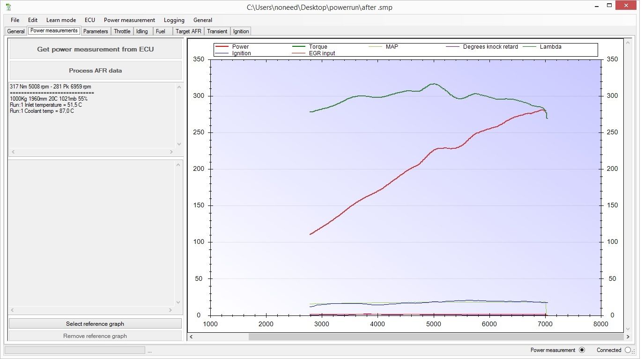The height and width of the screenshot is (359, 644).
Task: Select the Power measurements tab
Action: (x=54, y=31)
